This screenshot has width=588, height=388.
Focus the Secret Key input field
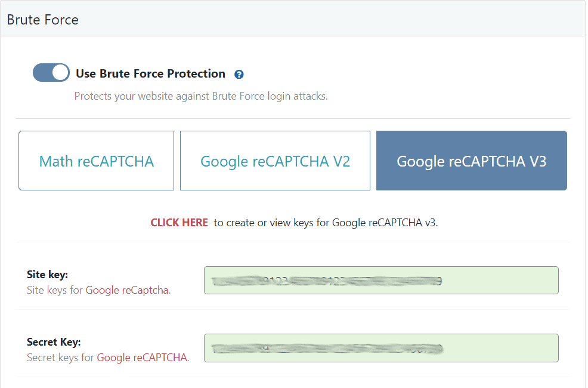pyautogui.click(x=381, y=348)
